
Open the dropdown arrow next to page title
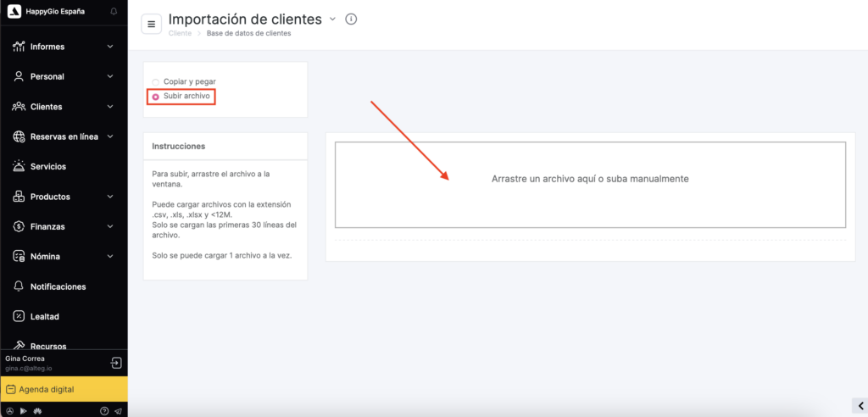click(332, 19)
